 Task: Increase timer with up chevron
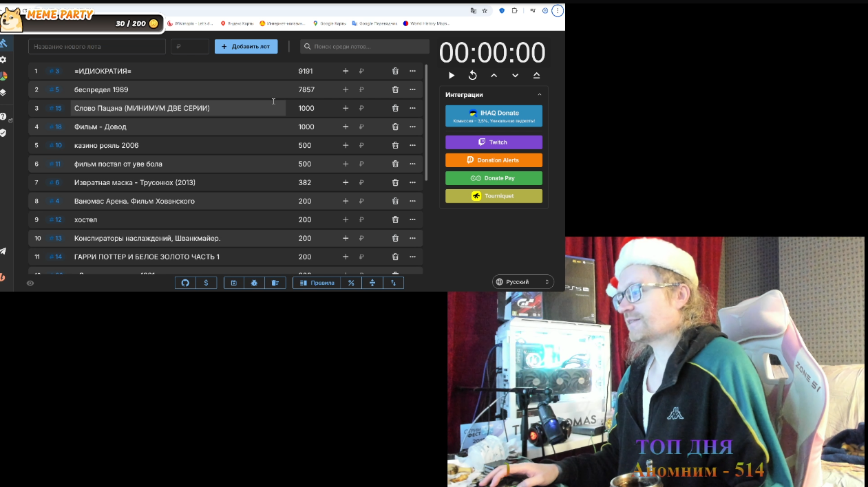[494, 76]
